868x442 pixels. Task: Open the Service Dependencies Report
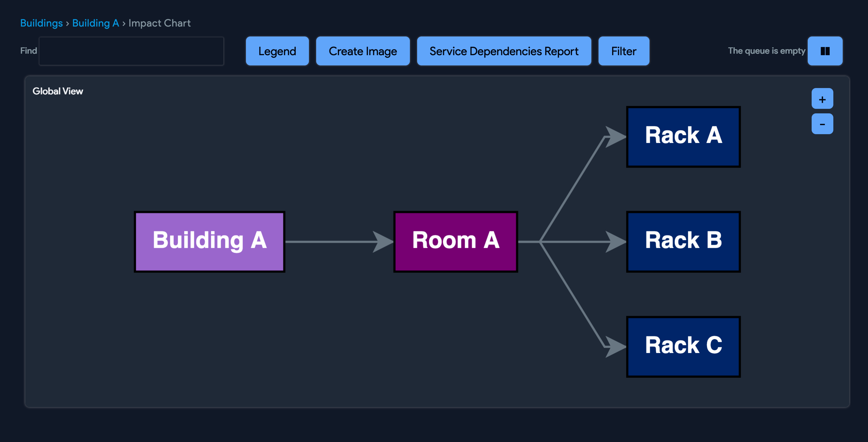[x=503, y=51]
